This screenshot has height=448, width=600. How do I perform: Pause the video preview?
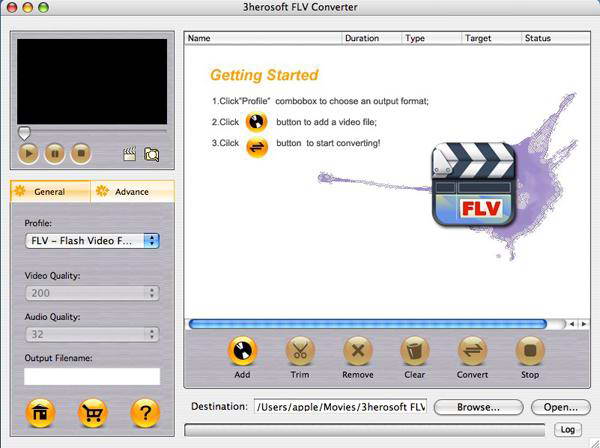tap(55, 153)
